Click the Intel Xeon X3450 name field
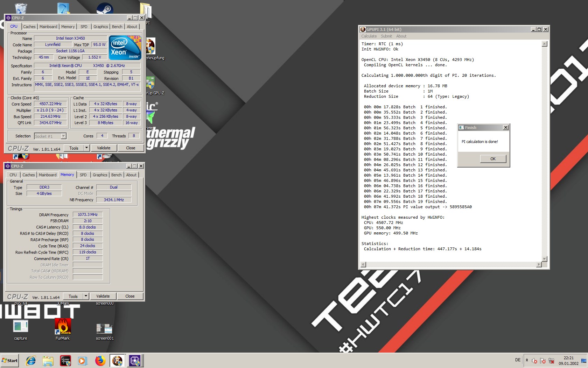The width and height of the screenshot is (588, 368). click(70, 38)
